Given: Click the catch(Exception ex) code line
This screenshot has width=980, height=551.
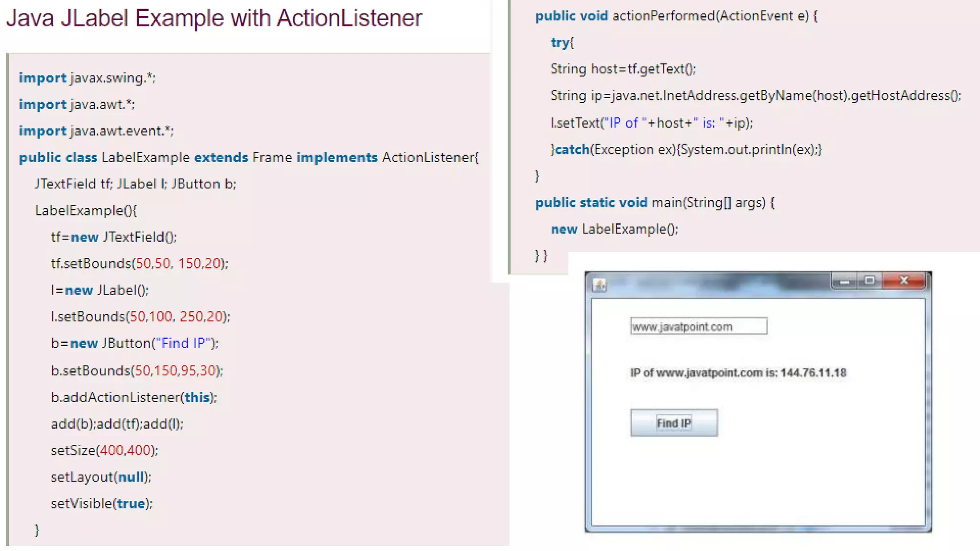Looking at the screenshot, I should click(686, 150).
